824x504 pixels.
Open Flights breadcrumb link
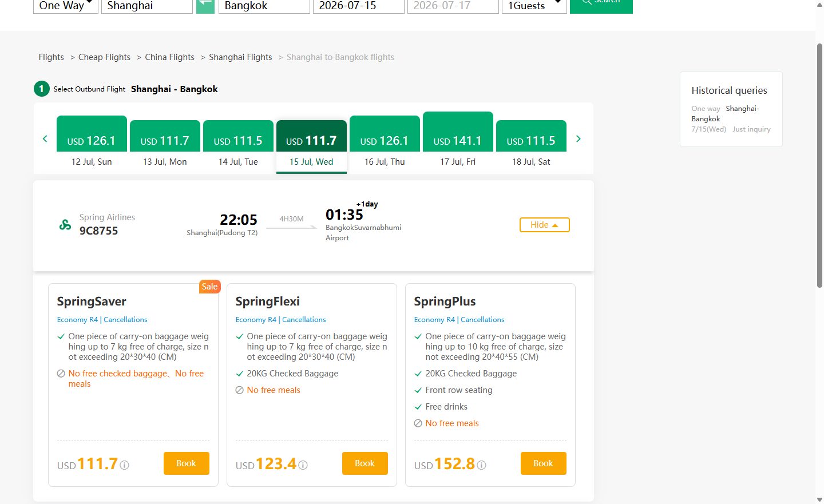[51, 57]
